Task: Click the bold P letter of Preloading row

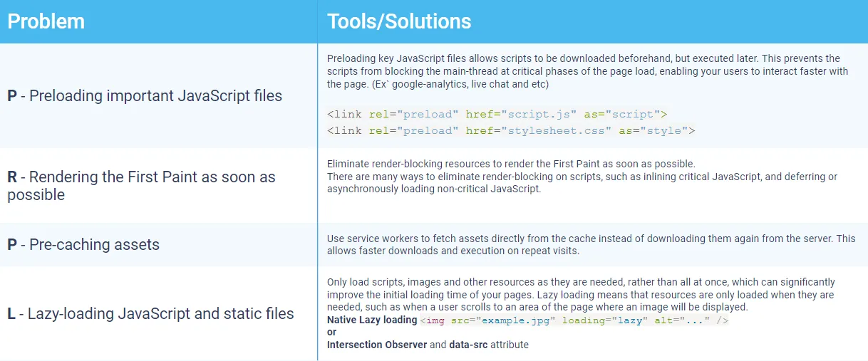Action: (x=12, y=95)
